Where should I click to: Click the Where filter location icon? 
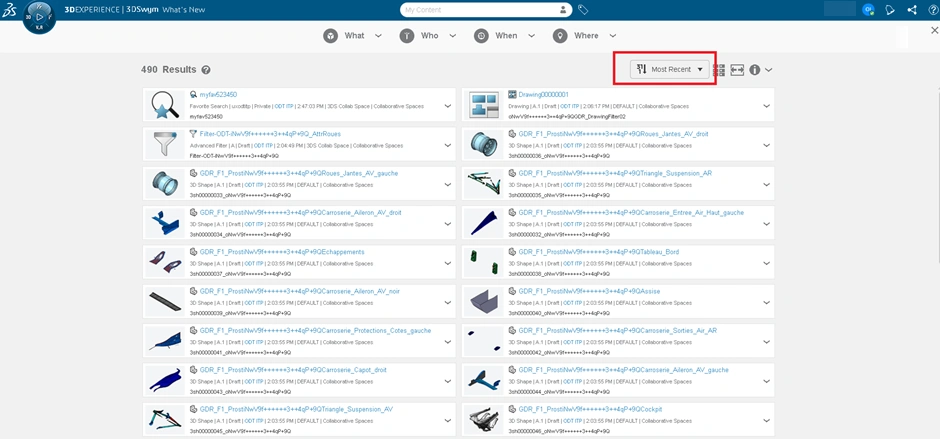[560, 36]
